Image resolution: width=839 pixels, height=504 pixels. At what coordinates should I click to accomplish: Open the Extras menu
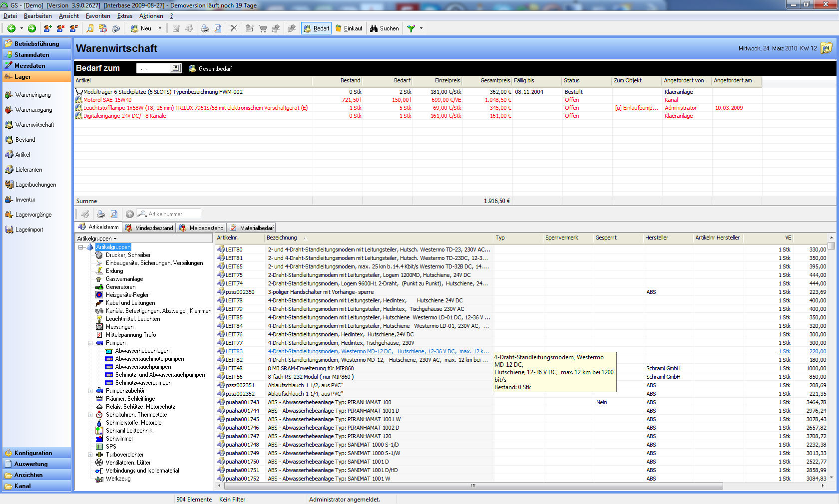[x=124, y=16]
